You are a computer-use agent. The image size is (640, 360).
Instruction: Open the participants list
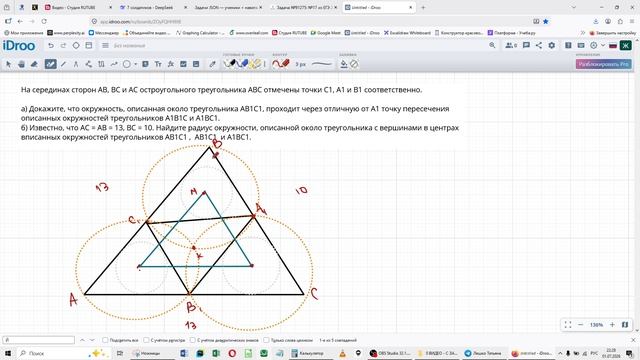point(511,46)
